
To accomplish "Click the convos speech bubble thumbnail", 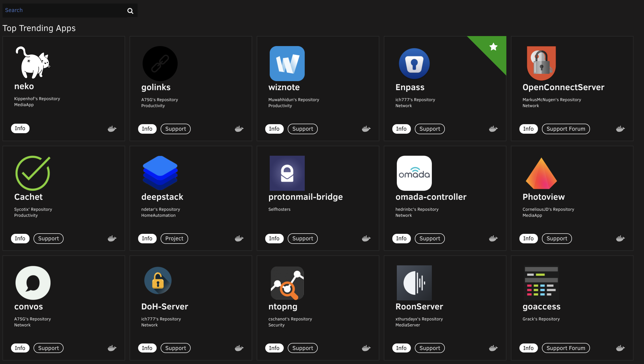I will [x=33, y=283].
